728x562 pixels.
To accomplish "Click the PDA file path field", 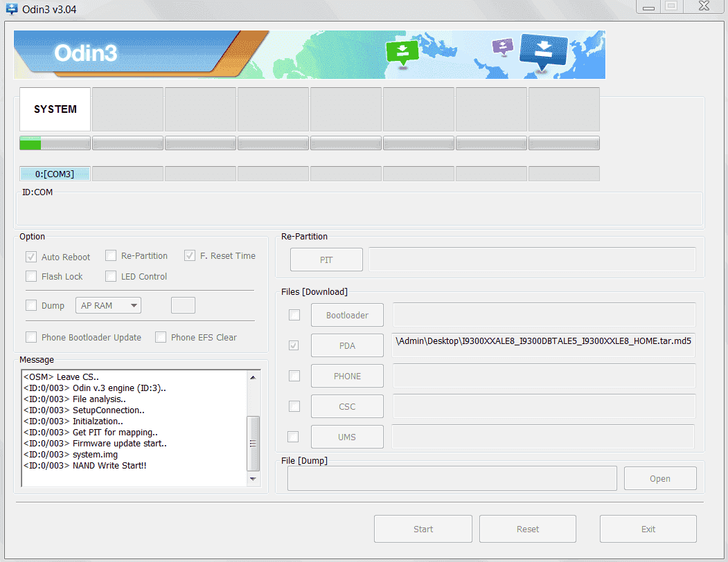I will 543,345.
